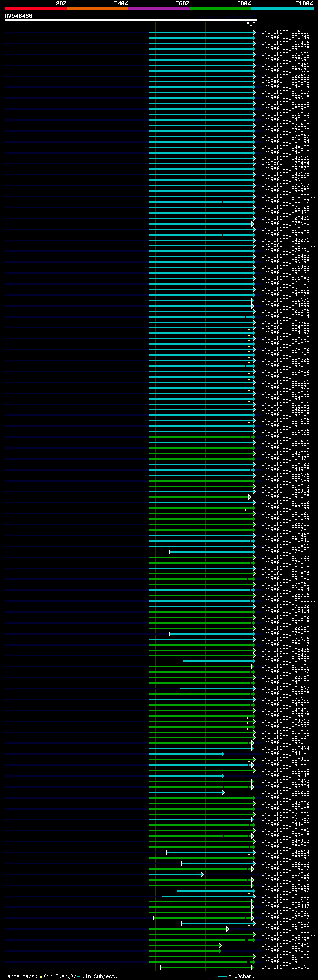Click the orange ~40% legend color segment
The height and width of the screenshot is (980, 318).
click(97, 9)
